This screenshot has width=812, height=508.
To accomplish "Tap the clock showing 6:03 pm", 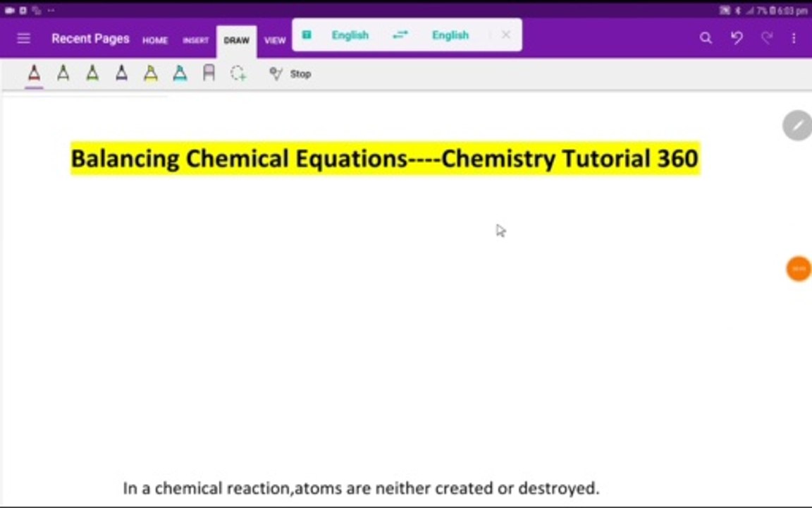I will point(792,11).
